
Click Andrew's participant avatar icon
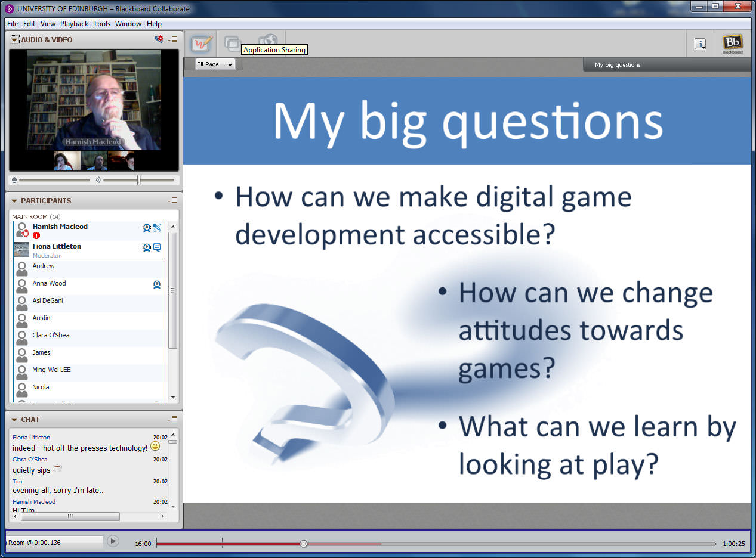(22, 269)
